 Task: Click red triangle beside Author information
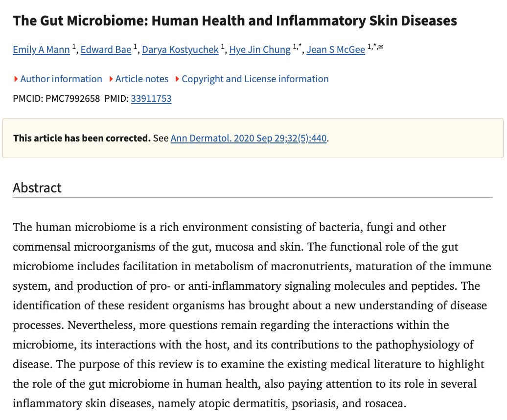[x=16, y=79]
